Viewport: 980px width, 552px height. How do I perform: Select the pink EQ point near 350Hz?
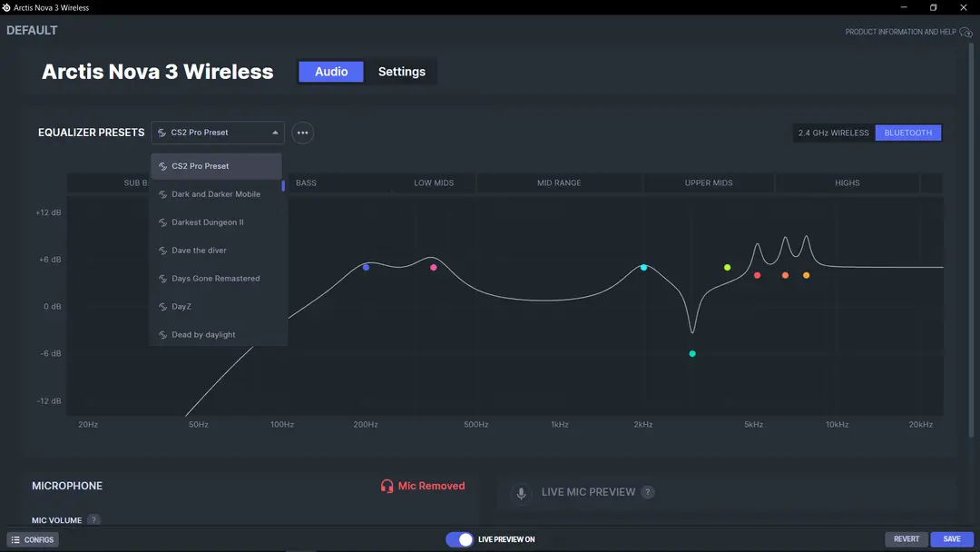point(433,268)
